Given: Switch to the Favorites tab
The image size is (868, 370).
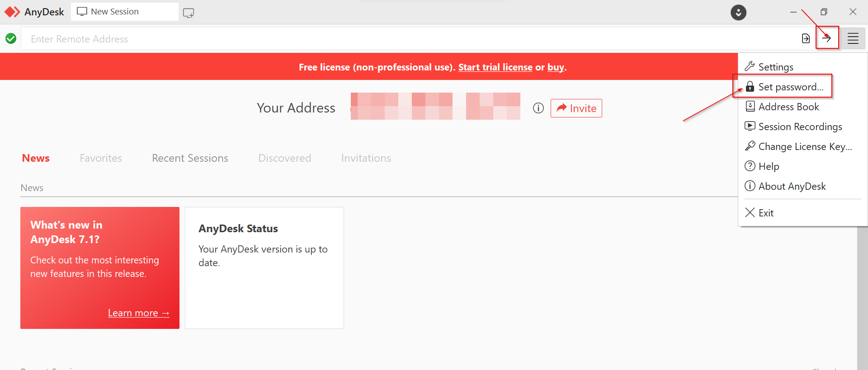Looking at the screenshot, I should coord(101,158).
